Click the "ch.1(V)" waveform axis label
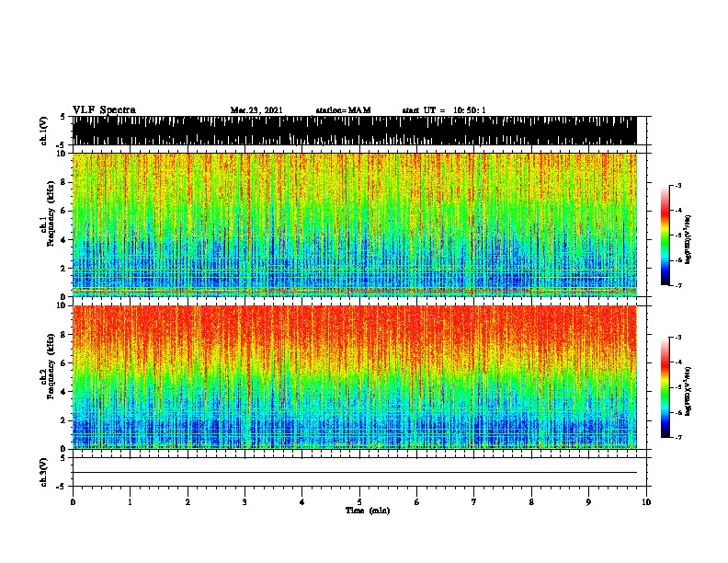 click(44, 131)
